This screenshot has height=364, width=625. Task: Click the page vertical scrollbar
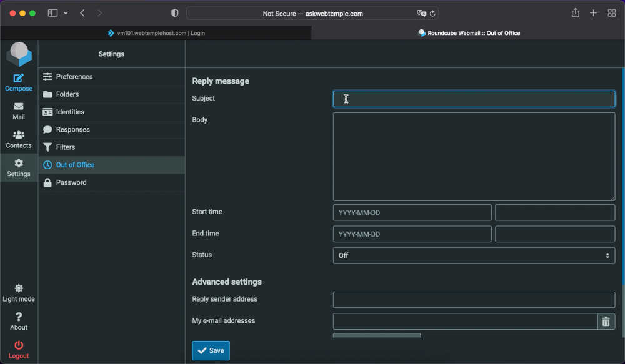623,177
